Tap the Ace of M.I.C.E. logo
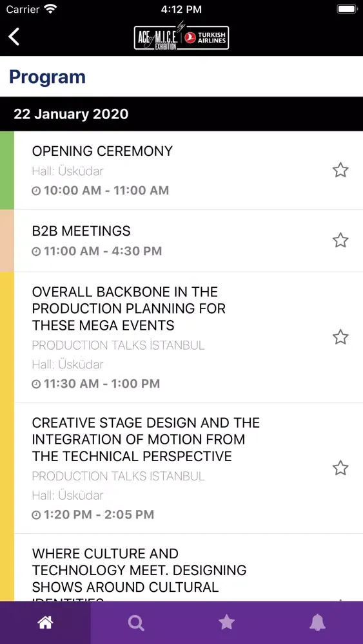 click(157, 37)
